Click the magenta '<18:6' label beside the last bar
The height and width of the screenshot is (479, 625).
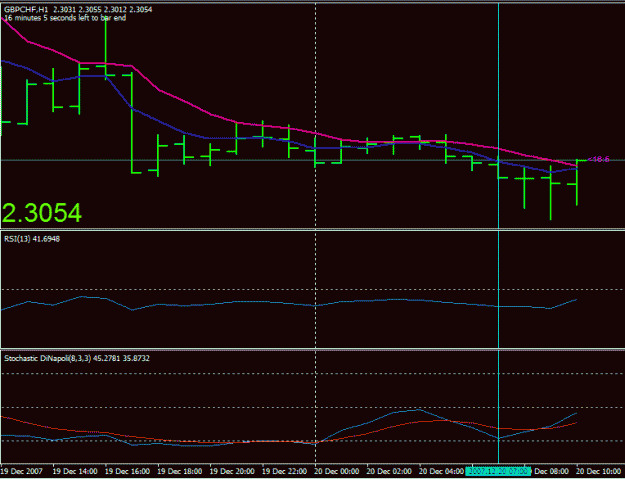(599, 159)
